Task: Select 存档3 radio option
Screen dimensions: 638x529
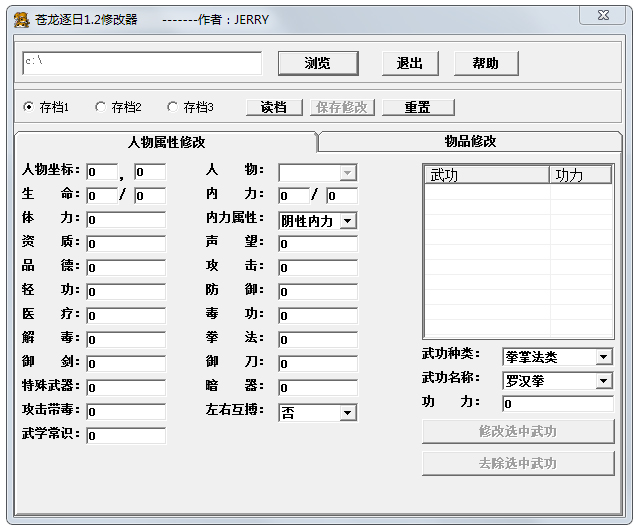Action: [x=172, y=107]
